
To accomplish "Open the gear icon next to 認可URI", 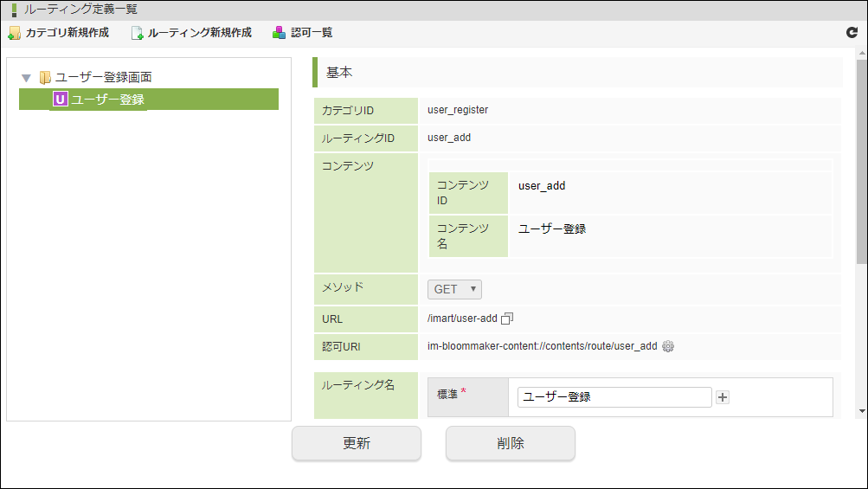I will coord(668,346).
